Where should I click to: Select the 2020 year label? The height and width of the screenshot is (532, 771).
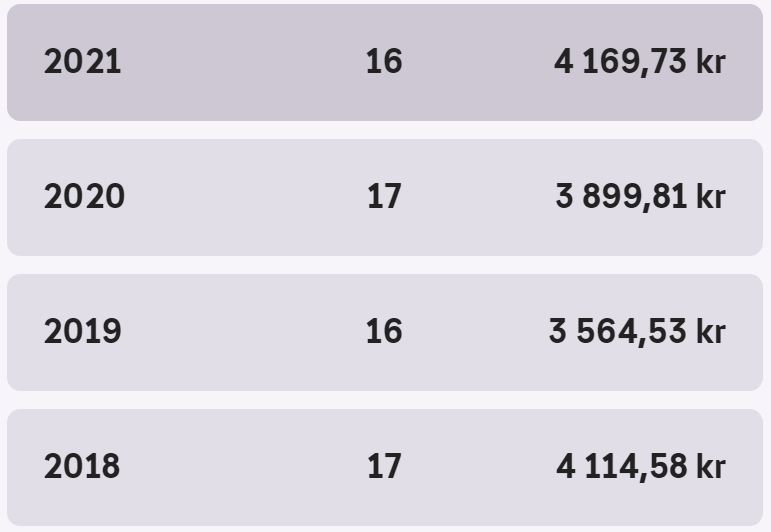tap(84, 197)
